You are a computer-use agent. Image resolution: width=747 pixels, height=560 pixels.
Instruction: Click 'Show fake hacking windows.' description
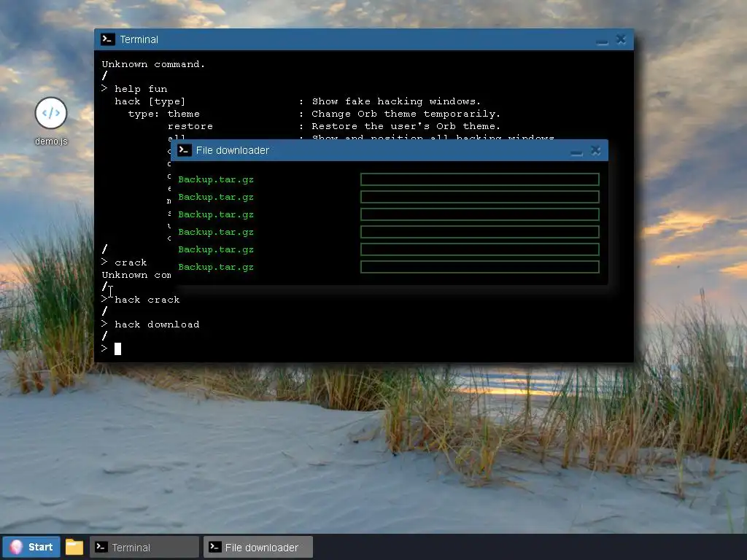click(396, 101)
